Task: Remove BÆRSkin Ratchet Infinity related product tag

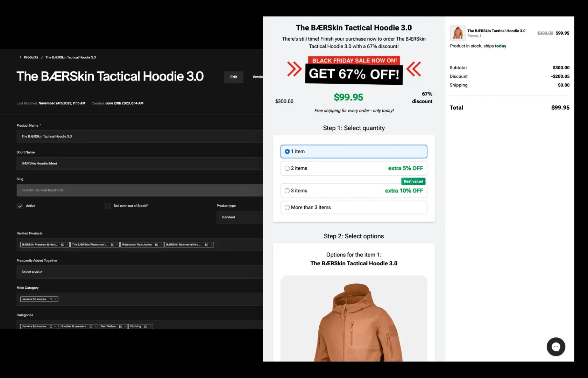Action: [x=211, y=245]
